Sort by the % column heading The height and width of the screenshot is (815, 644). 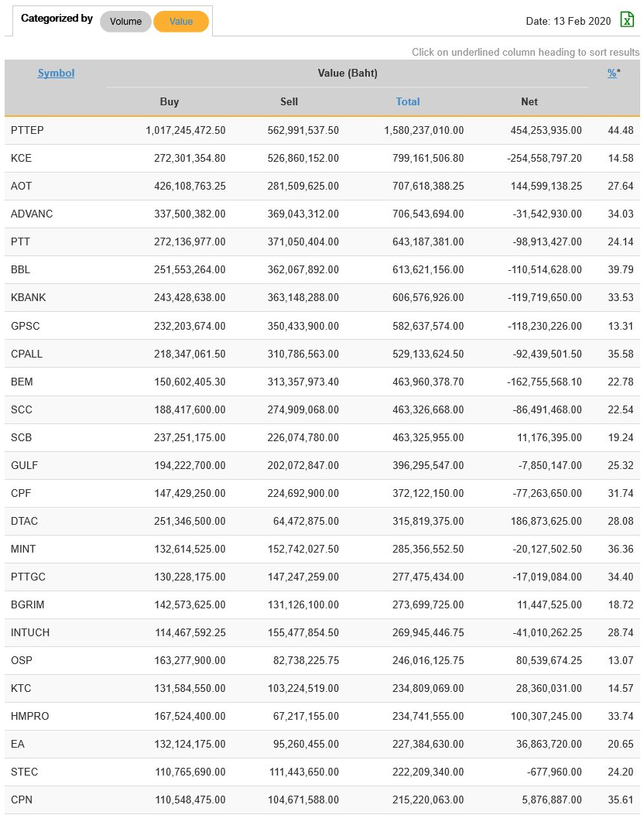coord(611,74)
